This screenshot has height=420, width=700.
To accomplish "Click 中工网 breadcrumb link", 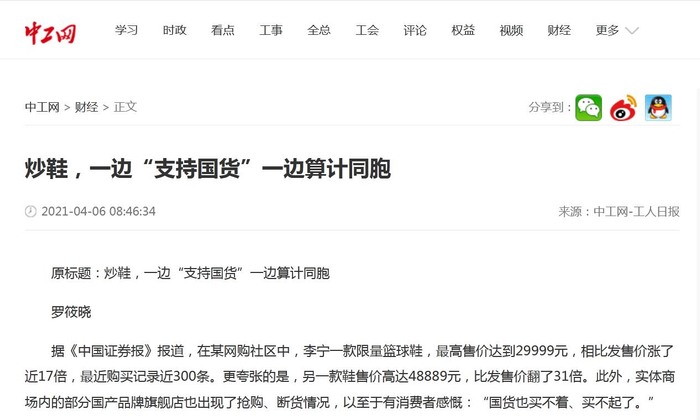I will [42, 107].
